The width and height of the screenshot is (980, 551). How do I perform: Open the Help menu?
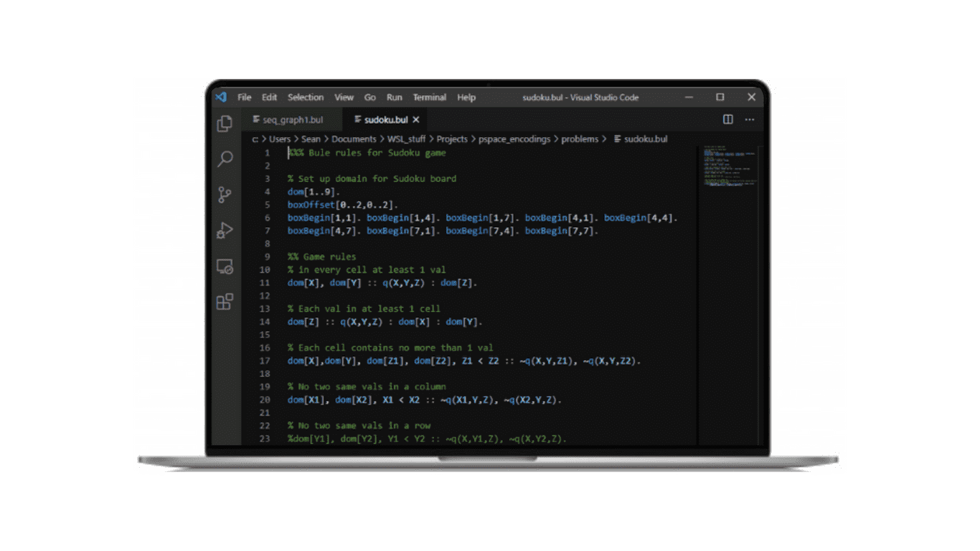(466, 97)
